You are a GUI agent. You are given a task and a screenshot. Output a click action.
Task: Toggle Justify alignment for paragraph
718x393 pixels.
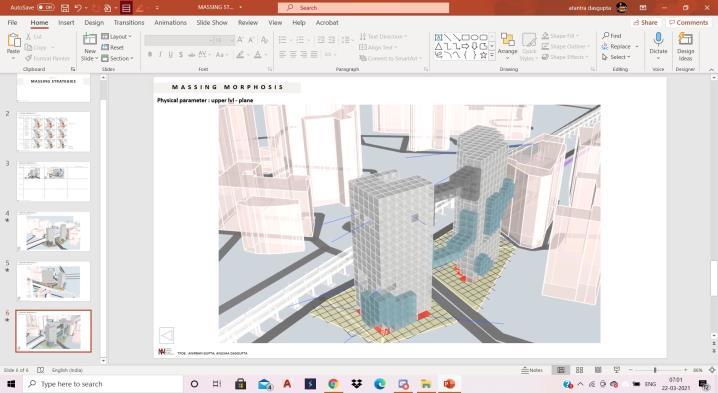314,55
